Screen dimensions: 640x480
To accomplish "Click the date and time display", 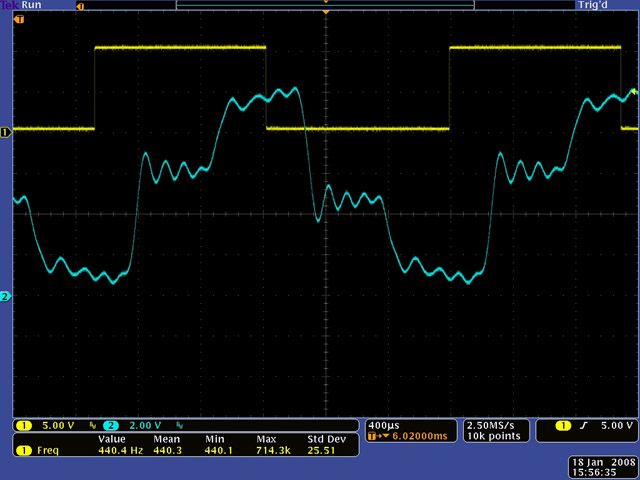I will coord(602,465).
